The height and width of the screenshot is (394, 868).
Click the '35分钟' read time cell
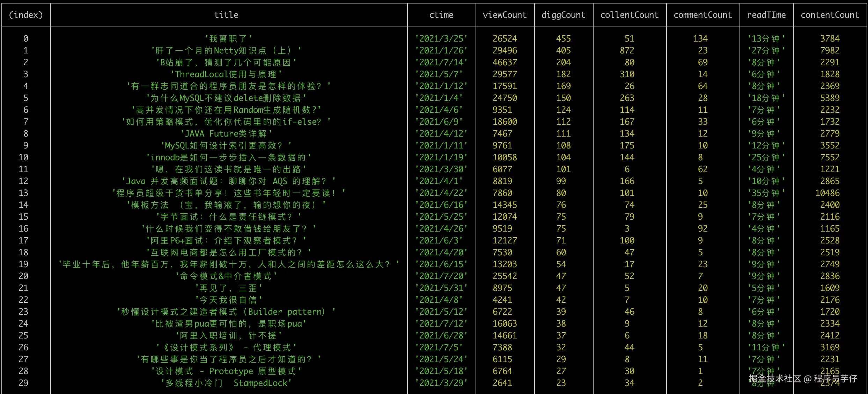point(766,193)
